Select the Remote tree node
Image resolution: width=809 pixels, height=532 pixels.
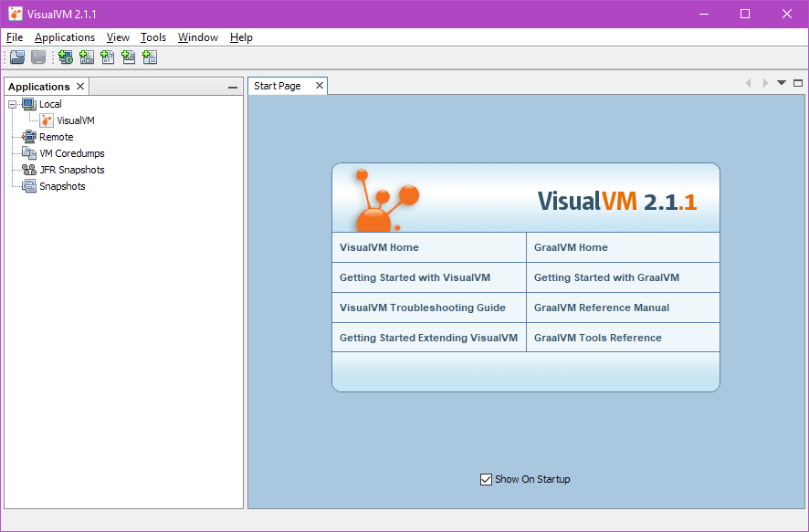pos(56,137)
